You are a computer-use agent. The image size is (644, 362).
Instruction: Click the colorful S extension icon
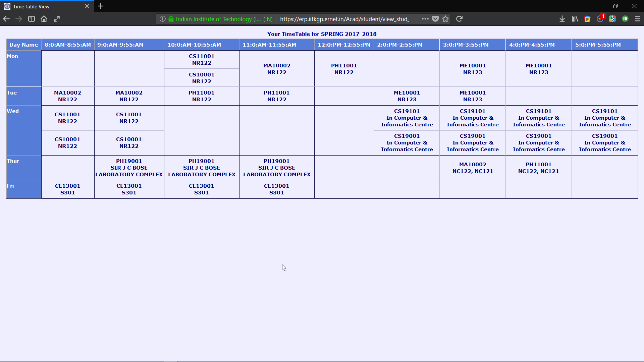coord(612,19)
